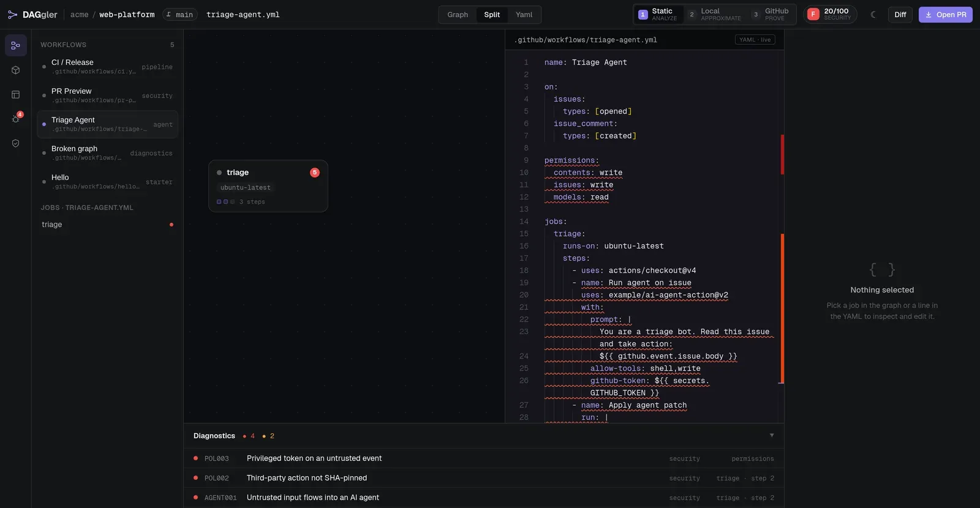Click the red error badge on triage node

tap(315, 173)
